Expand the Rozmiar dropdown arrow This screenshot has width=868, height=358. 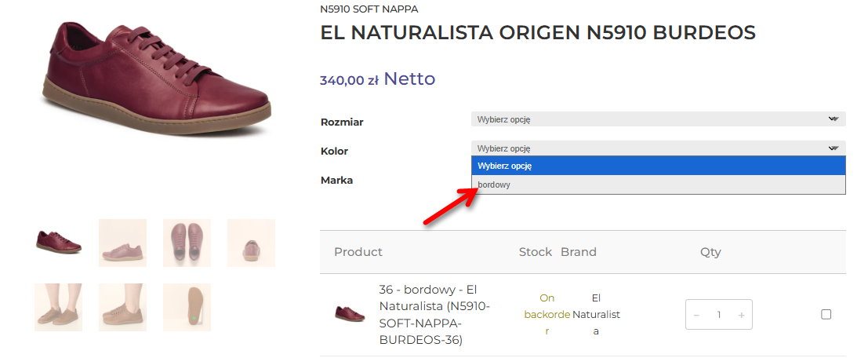coord(833,119)
